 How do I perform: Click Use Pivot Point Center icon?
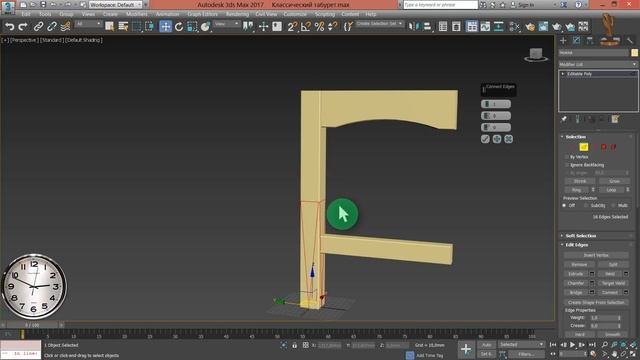pyautogui.click(x=248, y=27)
